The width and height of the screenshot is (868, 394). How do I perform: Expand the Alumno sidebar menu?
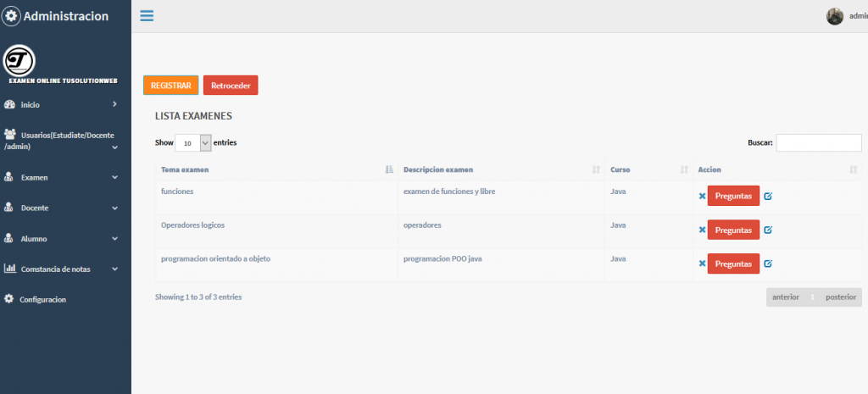click(x=59, y=239)
